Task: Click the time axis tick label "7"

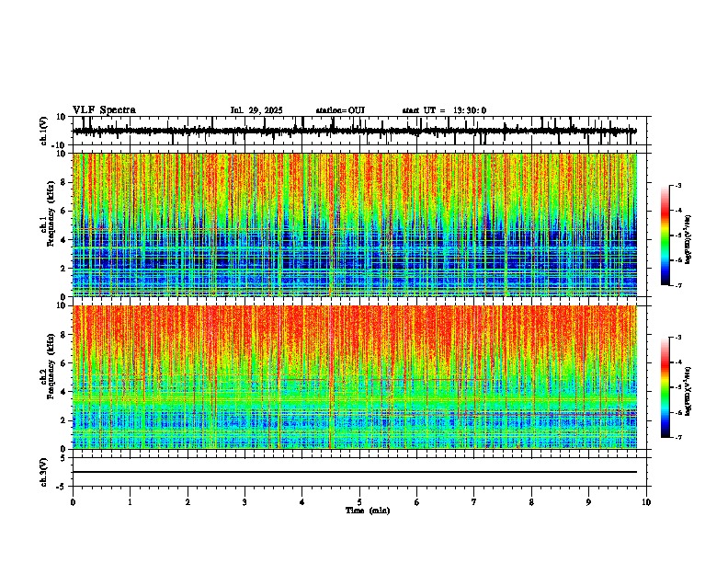Action: coord(474,502)
